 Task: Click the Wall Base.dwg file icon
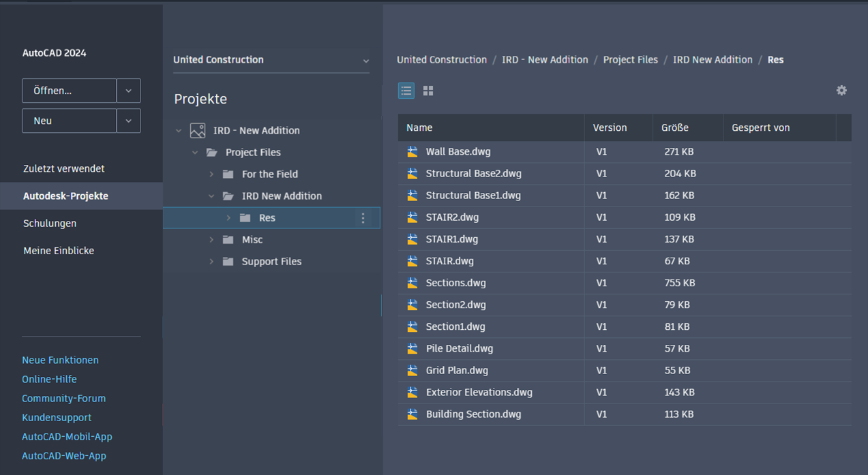tap(413, 152)
